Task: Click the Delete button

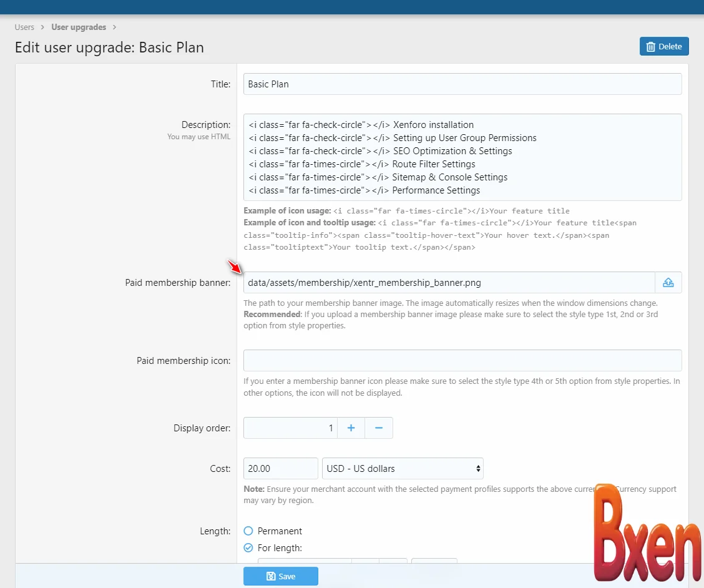Action: tap(664, 46)
